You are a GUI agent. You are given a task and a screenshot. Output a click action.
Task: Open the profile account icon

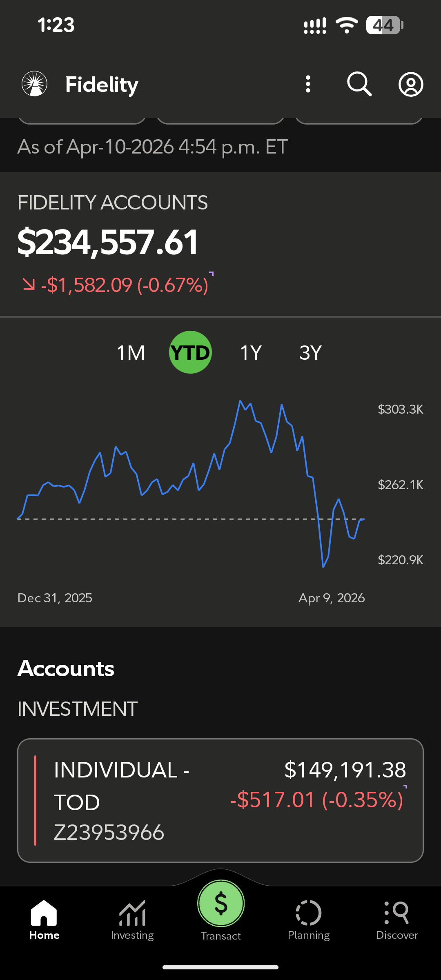(411, 85)
